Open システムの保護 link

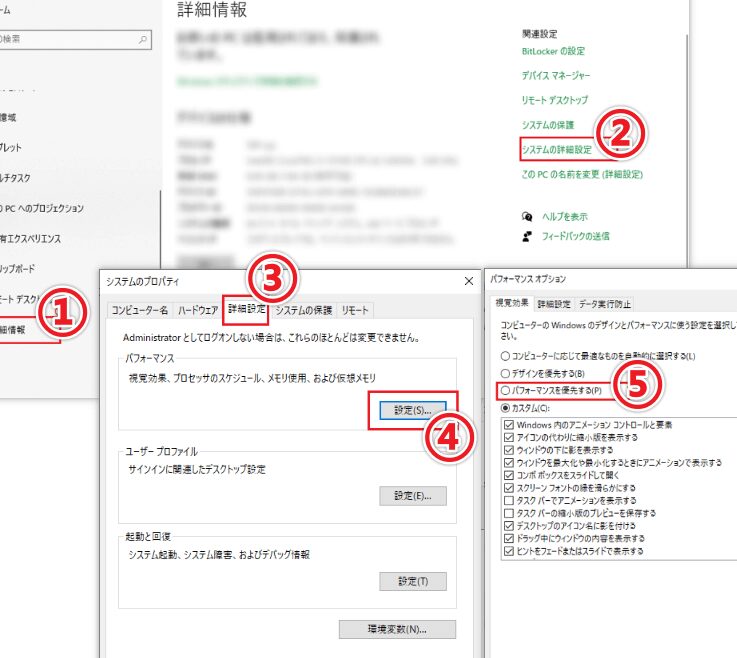[x=548, y=125]
